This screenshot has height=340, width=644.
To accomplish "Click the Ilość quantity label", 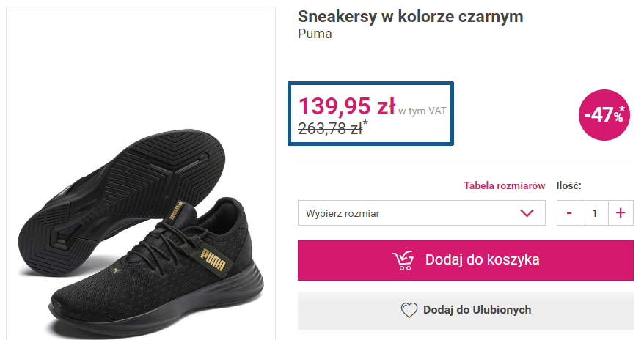I will coord(569,185).
